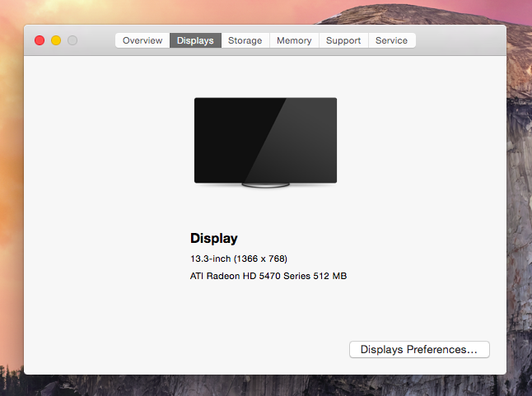Click the black monitor screen image

(x=265, y=140)
